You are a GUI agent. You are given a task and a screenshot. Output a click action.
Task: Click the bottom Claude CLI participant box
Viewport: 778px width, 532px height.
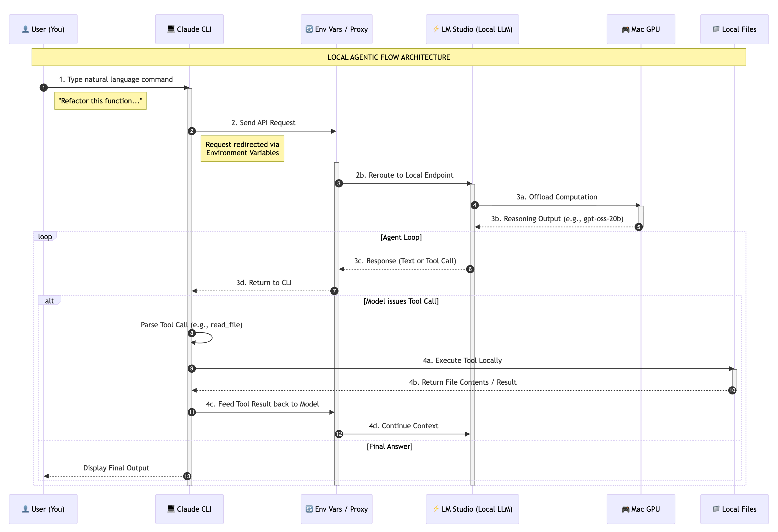tap(189, 509)
